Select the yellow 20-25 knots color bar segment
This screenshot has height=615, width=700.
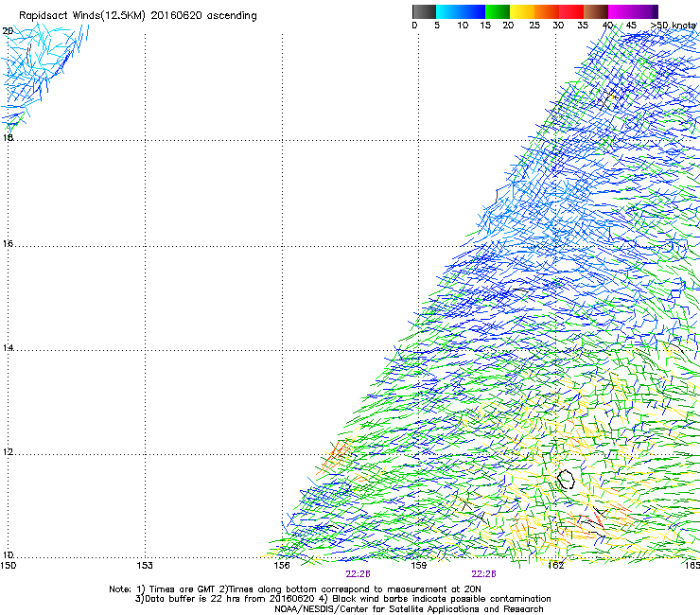[522, 11]
